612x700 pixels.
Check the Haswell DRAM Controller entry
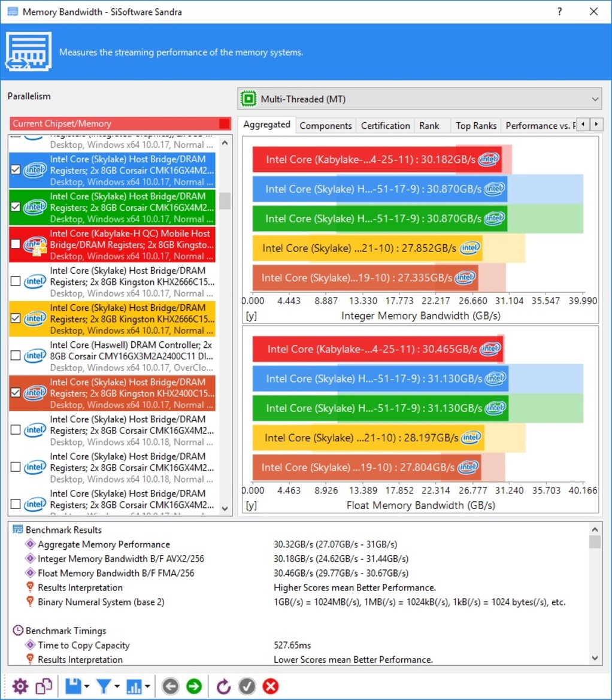tap(16, 355)
